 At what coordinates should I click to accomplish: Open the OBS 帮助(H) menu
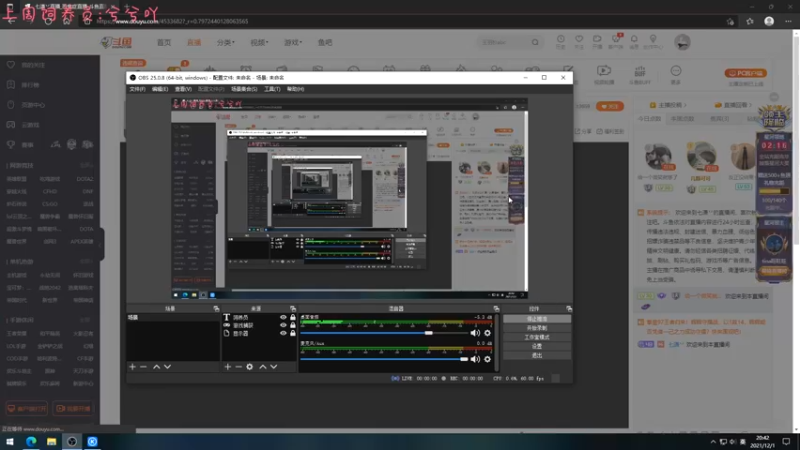tap(295, 89)
